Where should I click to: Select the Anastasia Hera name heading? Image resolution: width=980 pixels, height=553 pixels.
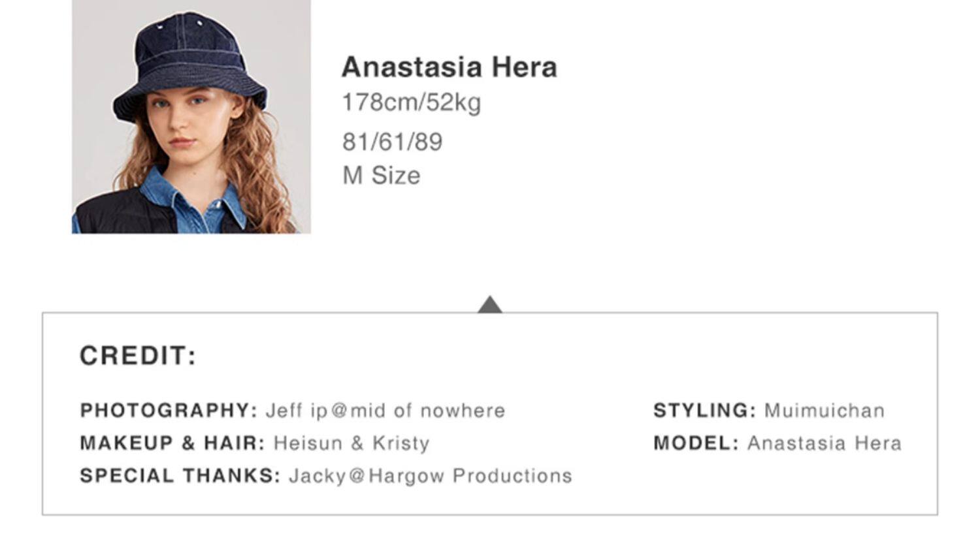tap(449, 67)
